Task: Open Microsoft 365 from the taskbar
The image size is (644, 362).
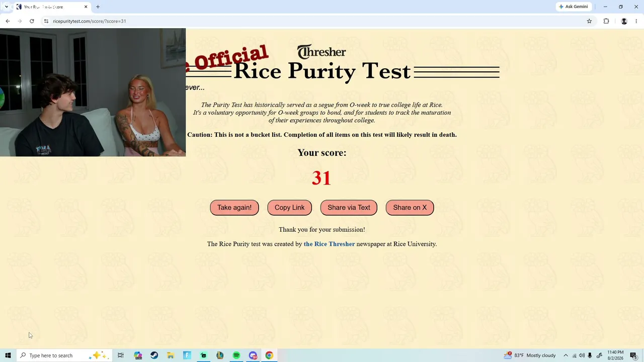Action: [138, 355]
